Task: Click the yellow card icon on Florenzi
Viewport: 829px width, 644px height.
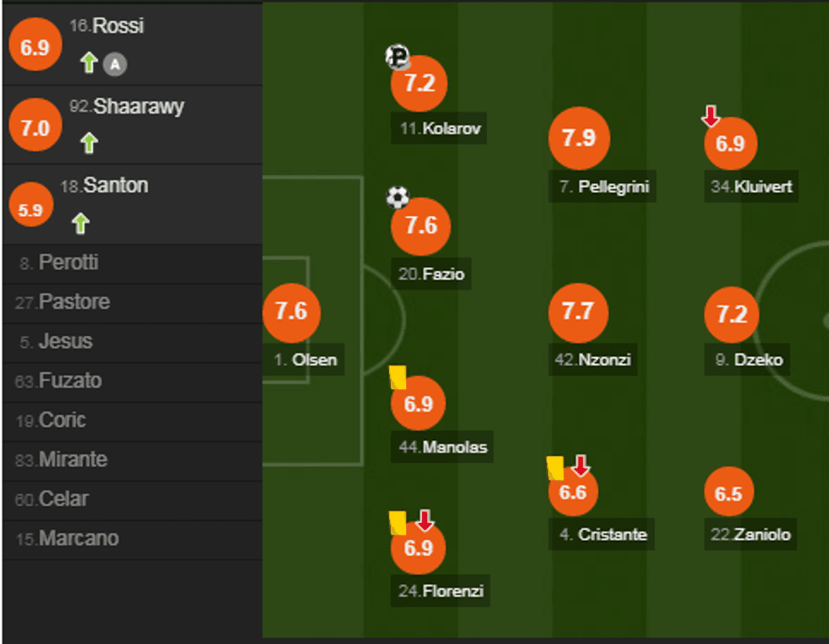Action: [x=398, y=522]
